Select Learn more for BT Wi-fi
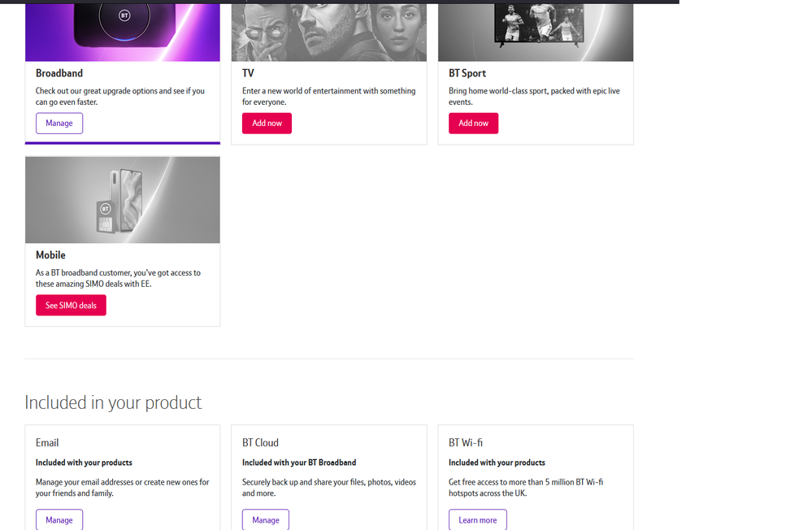This screenshot has width=812, height=530. 477,519
